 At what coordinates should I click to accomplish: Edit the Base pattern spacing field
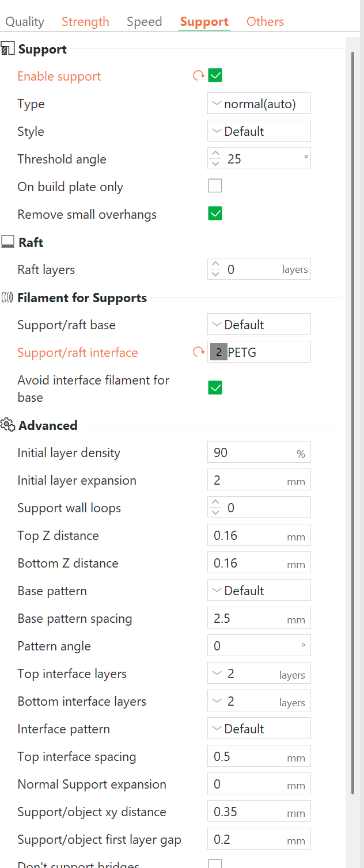point(259,618)
